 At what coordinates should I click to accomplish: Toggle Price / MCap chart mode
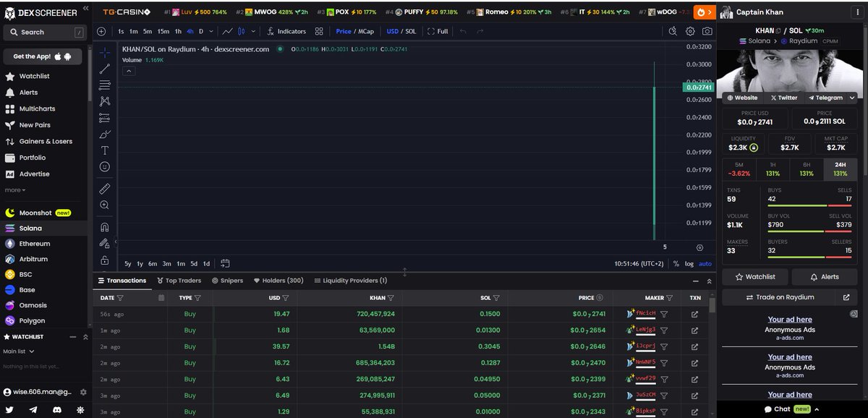coord(354,32)
